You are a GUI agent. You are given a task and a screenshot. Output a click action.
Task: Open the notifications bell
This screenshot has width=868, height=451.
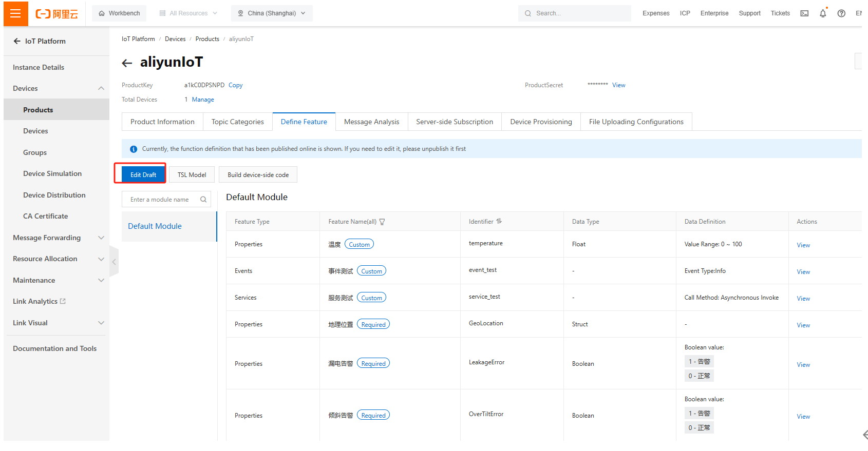click(823, 13)
